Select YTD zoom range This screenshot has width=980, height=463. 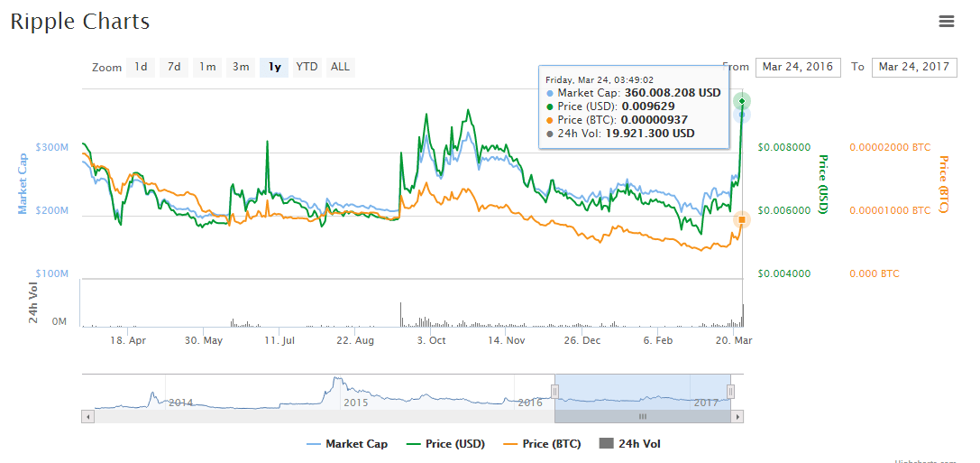click(307, 67)
